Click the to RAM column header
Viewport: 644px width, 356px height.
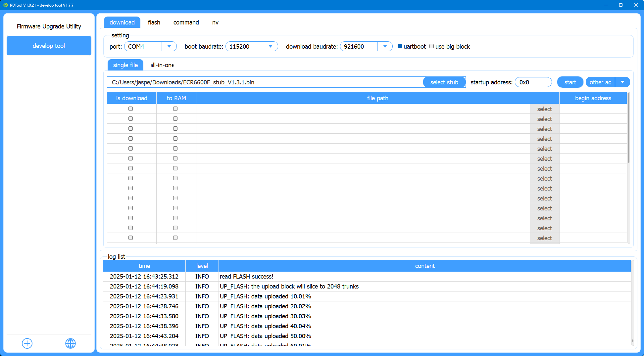[176, 98]
